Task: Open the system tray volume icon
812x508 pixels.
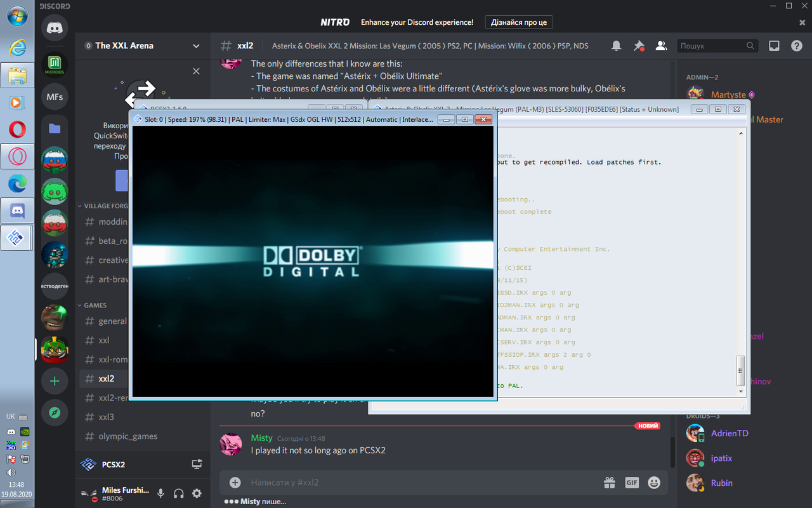Action: (11, 472)
